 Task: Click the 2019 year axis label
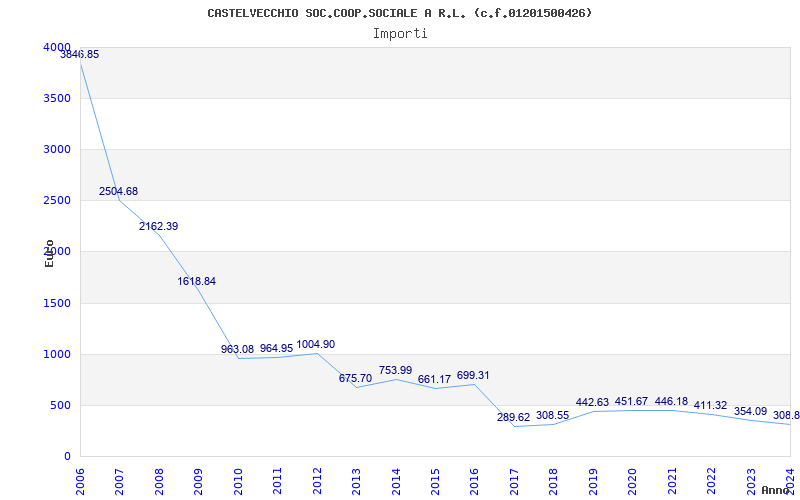pyautogui.click(x=593, y=482)
